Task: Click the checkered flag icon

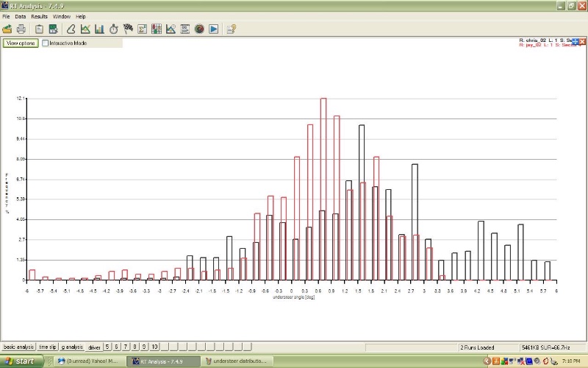Action: click(128, 29)
